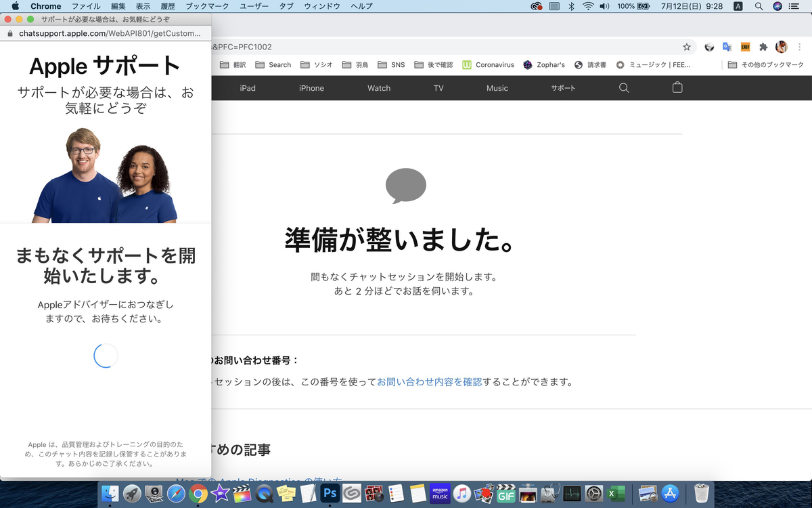Screen dimensions: 812x508
Task: Click the date and time 7月12日(日) 9:28
Action: pos(692,6)
